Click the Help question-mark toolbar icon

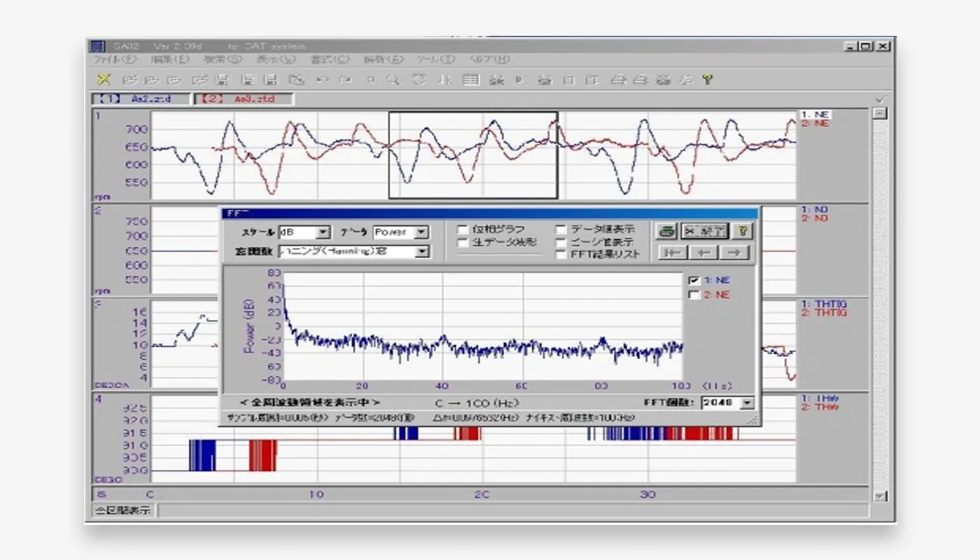pyautogui.click(x=706, y=79)
